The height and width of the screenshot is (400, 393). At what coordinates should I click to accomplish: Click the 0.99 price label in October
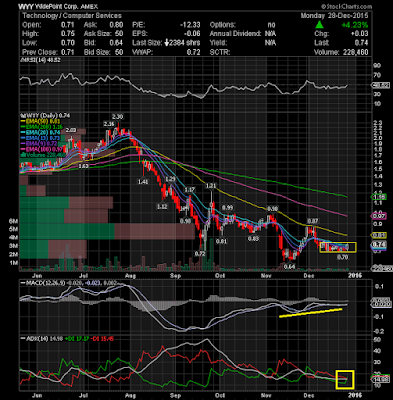coord(227,208)
